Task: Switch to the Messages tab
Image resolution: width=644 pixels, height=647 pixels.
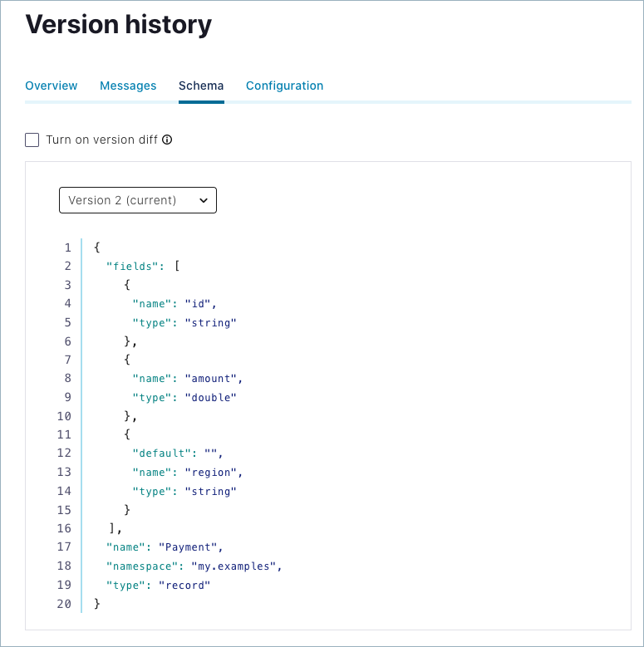Action: [128, 86]
